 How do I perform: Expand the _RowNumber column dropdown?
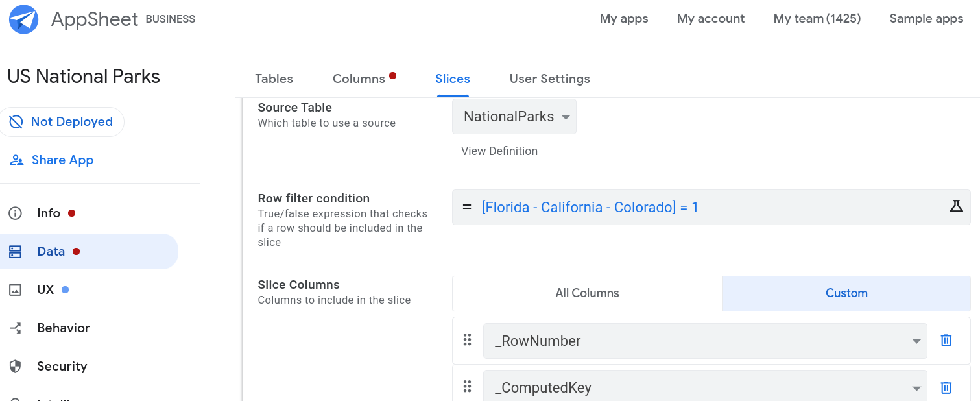coord(916,340)
